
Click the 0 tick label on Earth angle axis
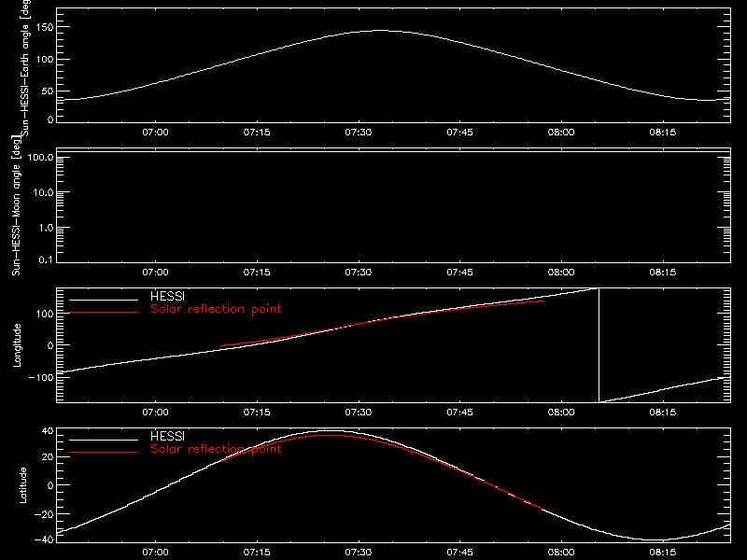[x=50, y=119]
